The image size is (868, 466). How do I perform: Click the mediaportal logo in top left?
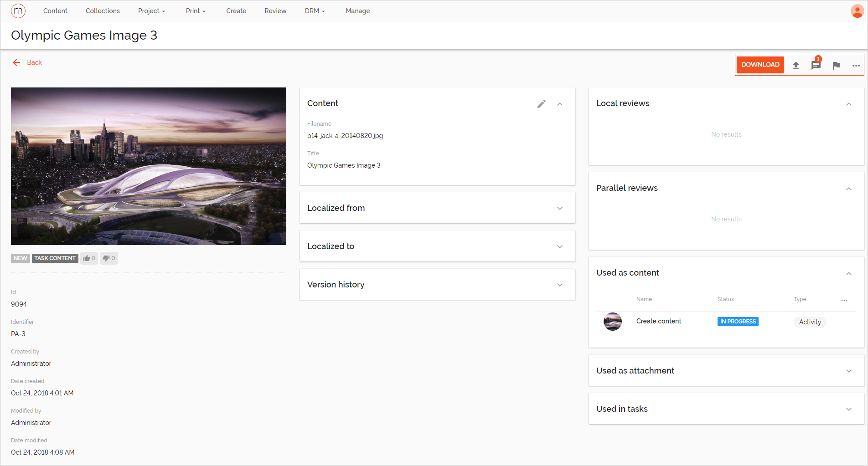coord(18,10)
